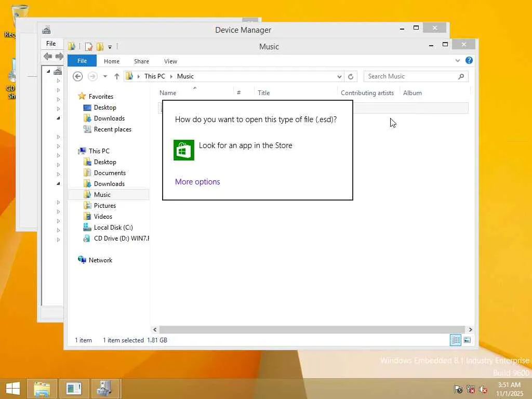Sort by Name column header
The height and width of the screenshot is (399, 532).
point(168,93)
